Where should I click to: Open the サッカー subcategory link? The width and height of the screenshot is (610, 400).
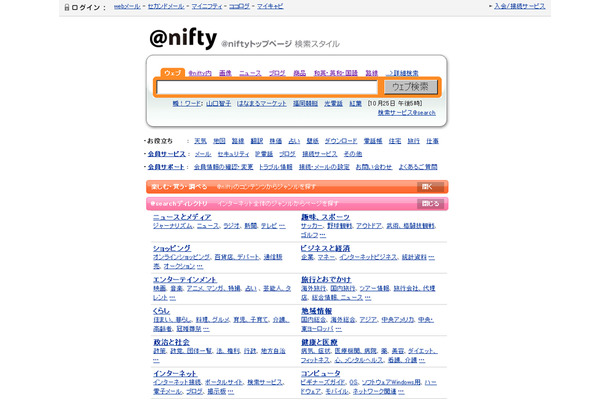pos(312,226)
